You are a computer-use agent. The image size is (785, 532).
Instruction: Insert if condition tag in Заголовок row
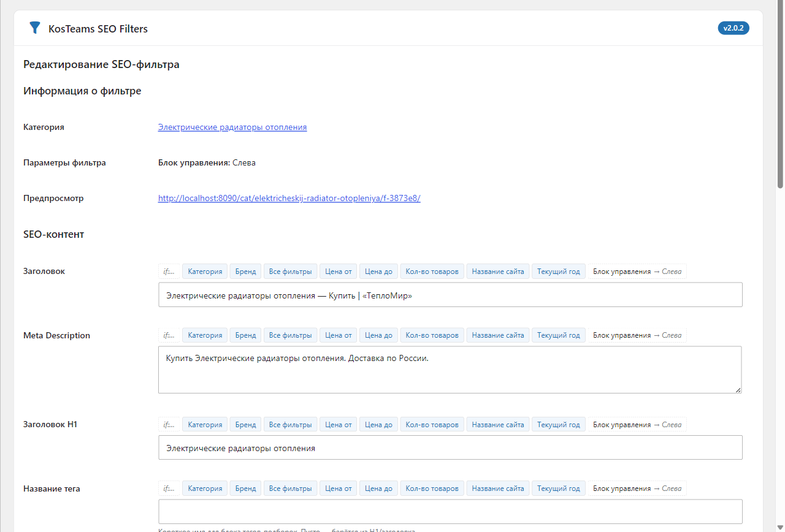pyautogui.click(x=169, y=271)
